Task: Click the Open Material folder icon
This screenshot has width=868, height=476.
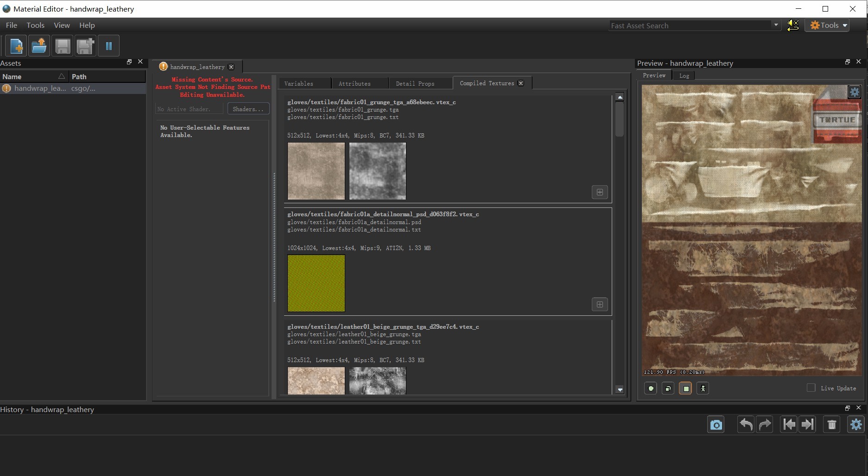Action: [x=39, y=46]
